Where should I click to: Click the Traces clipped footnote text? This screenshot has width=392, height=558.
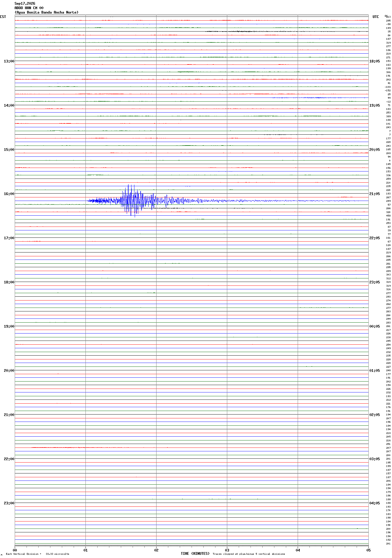[x=249, y=554]
